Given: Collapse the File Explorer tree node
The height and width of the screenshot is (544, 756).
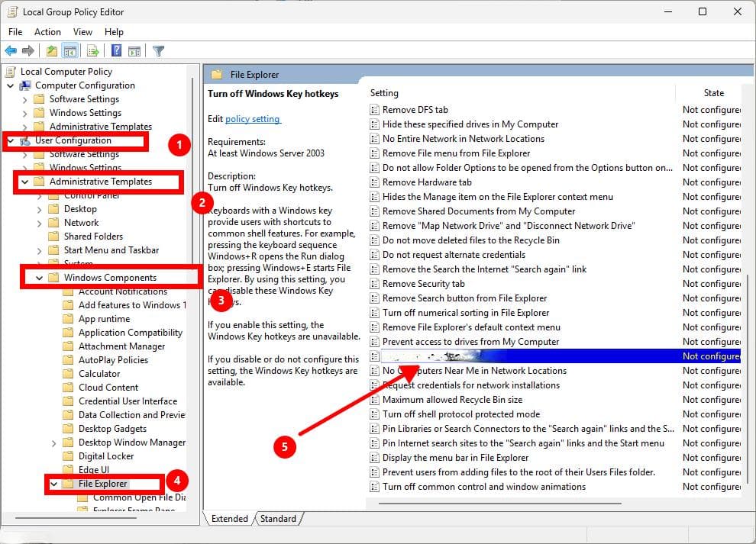Looking at the screenshot, I should coord(53,484).
